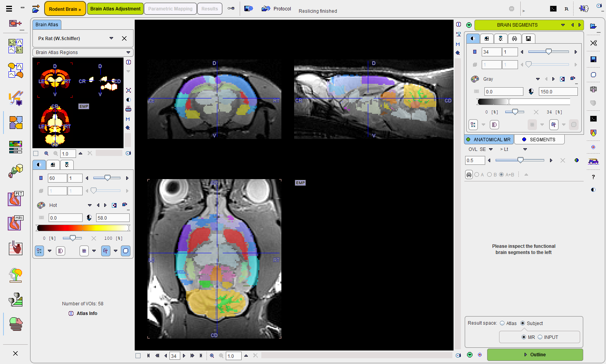Open the save tab in the Brain Segments panel
The height and width of the screenshot is (364, 606).
tap(528, 38)
